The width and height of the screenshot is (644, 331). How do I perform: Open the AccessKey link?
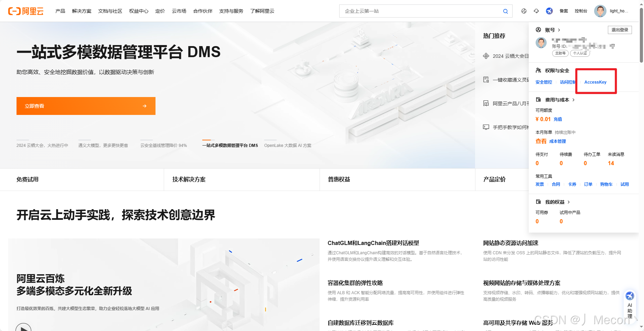coord(595,82)
